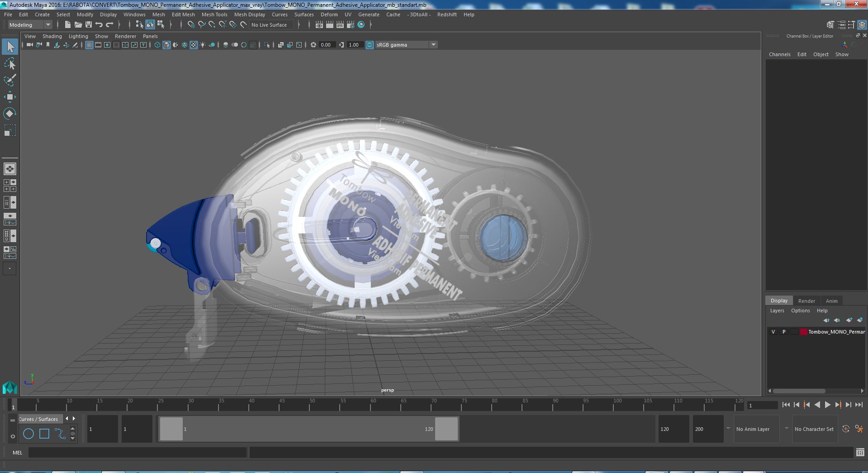The width and height of the screenshot is (868, 473).
Task: Open the Modeling menu set dropdown
Action: tap(30, 25)
